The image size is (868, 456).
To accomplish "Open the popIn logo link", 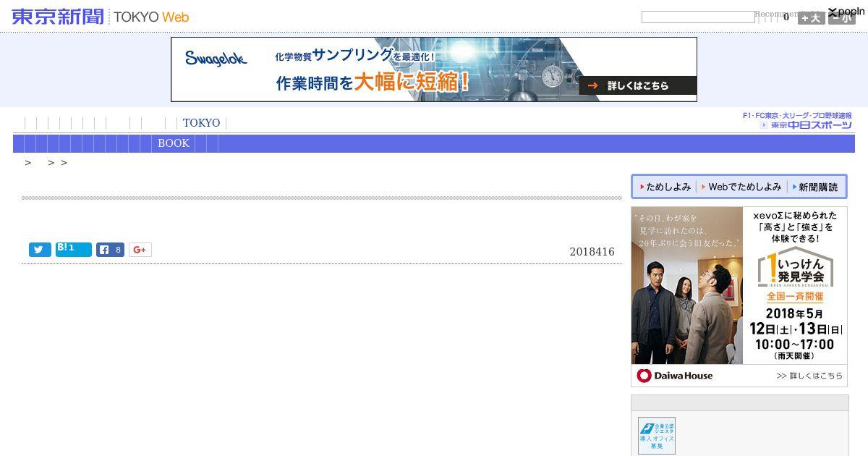I will [846, 12].
